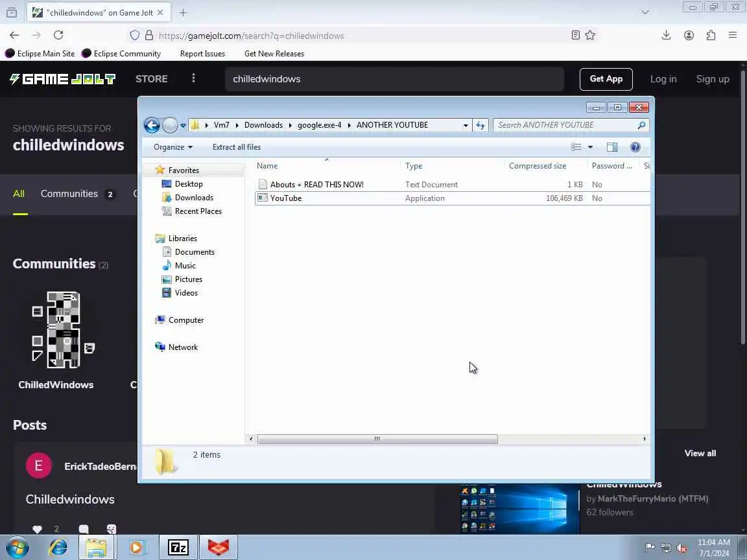Click the horizontal scrollbar thumb

(x=377, y=439)
